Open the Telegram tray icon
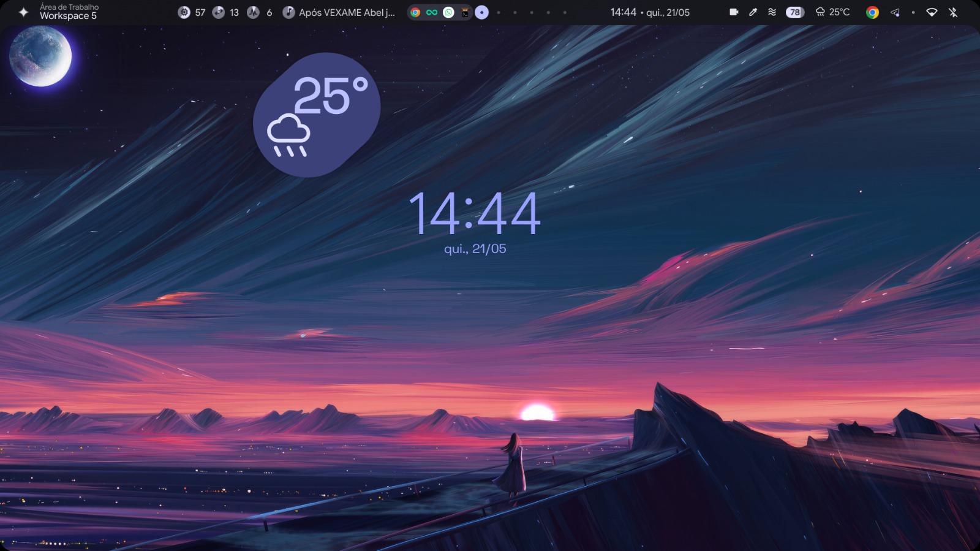980x551 pixels. coord(895,12)
